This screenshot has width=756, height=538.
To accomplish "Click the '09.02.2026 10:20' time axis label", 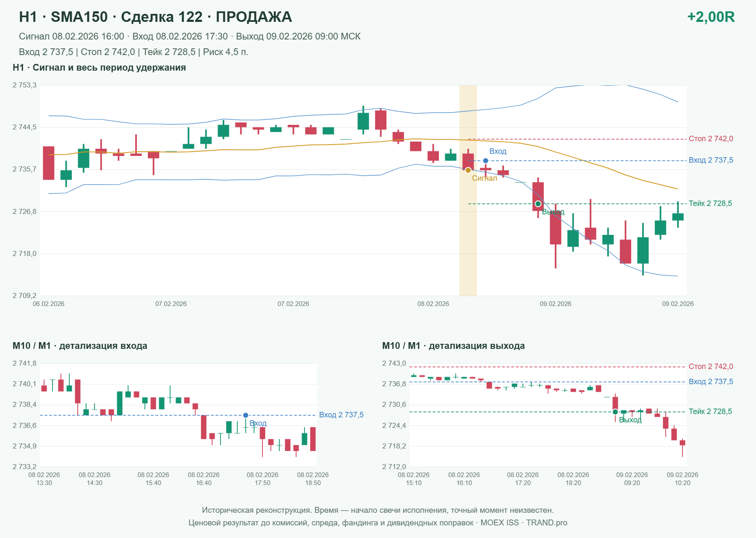I will tap(682, 479).
